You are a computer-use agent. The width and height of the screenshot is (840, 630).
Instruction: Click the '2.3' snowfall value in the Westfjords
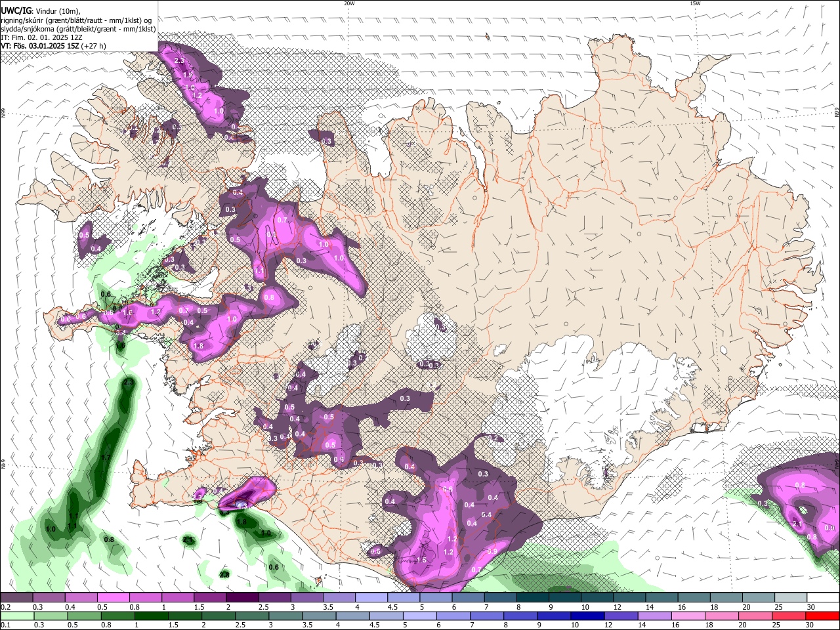pyautogui.click(x=179, y=61)
